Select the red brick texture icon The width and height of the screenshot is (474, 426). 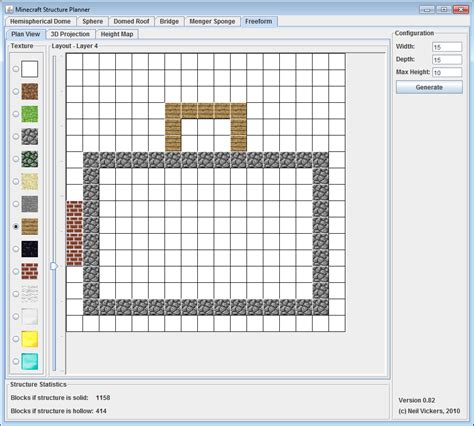[x=30, y=271]
